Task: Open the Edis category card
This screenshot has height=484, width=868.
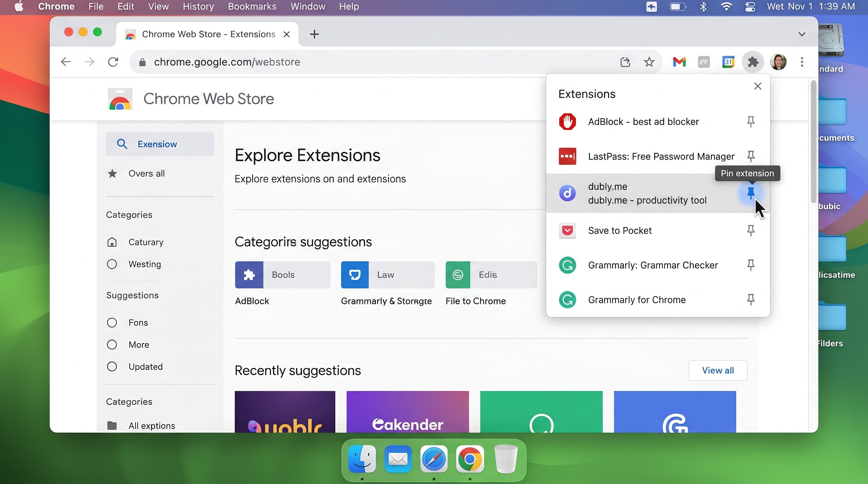Action: click(491, 275)
